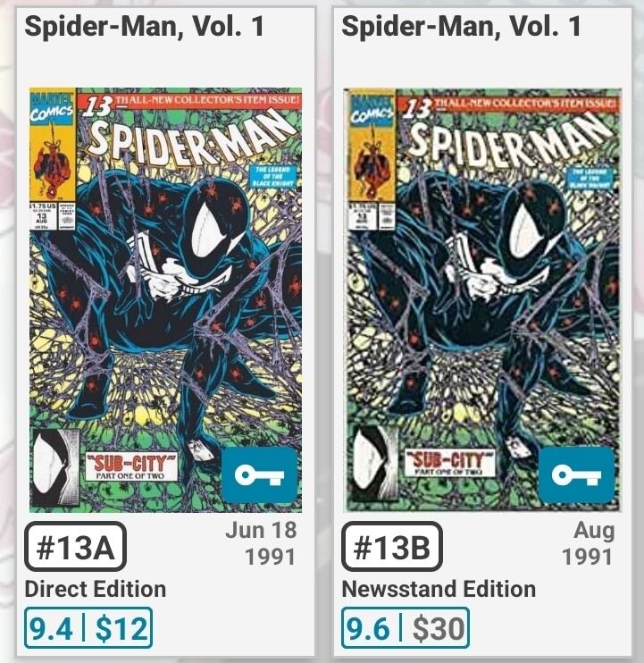644x663 pixels.
Task: Click the Newsstand Edition label
Action: 439,589
